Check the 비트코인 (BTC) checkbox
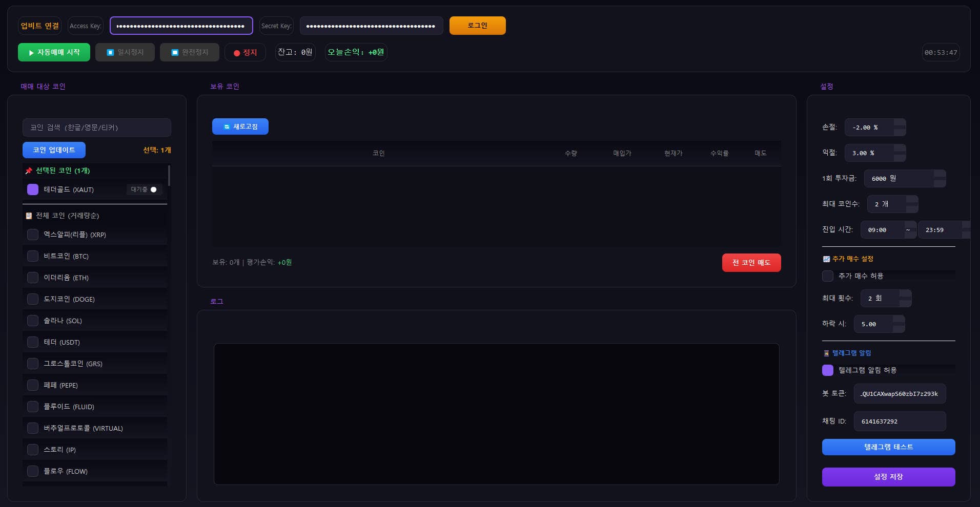 click(33, 256)
